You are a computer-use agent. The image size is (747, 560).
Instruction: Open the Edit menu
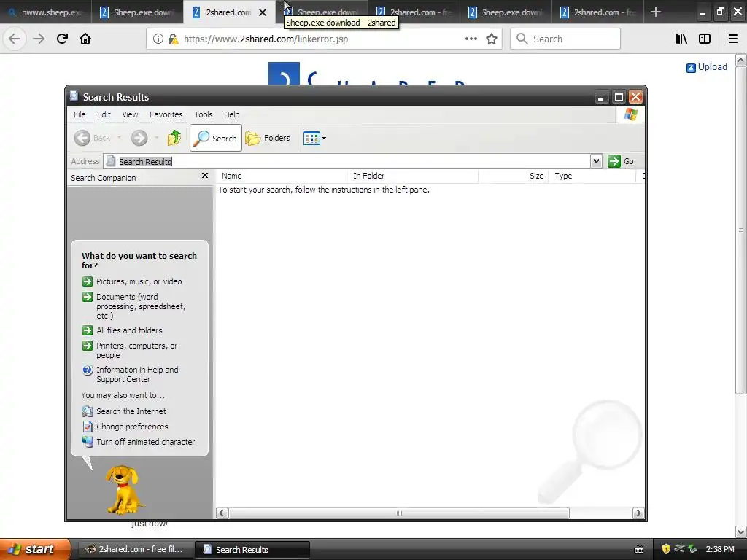(104, 114)
